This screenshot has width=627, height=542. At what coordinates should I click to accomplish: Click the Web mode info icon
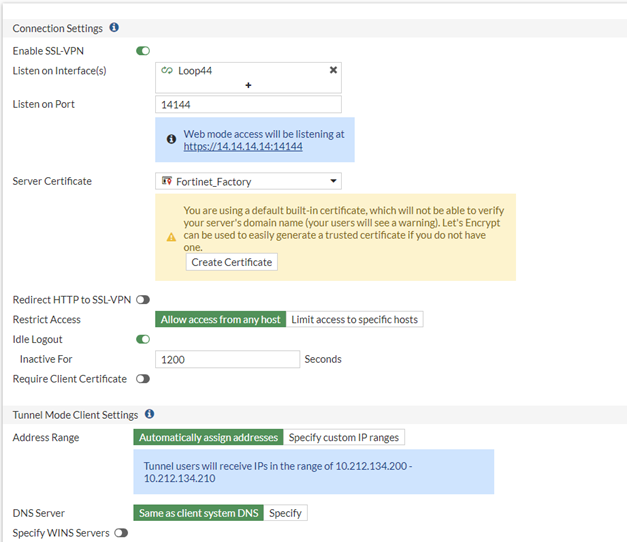click(x=171, y=139)
